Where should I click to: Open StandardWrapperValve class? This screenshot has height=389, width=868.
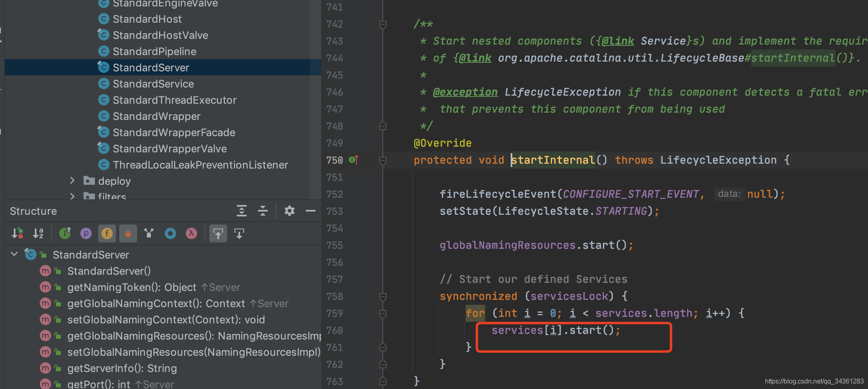coord(170,149)
